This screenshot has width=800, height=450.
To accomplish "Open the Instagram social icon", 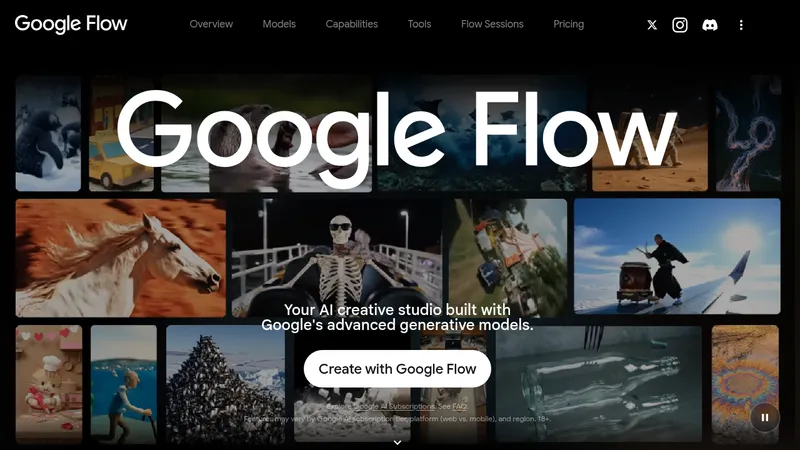I will tap(680, 25).
